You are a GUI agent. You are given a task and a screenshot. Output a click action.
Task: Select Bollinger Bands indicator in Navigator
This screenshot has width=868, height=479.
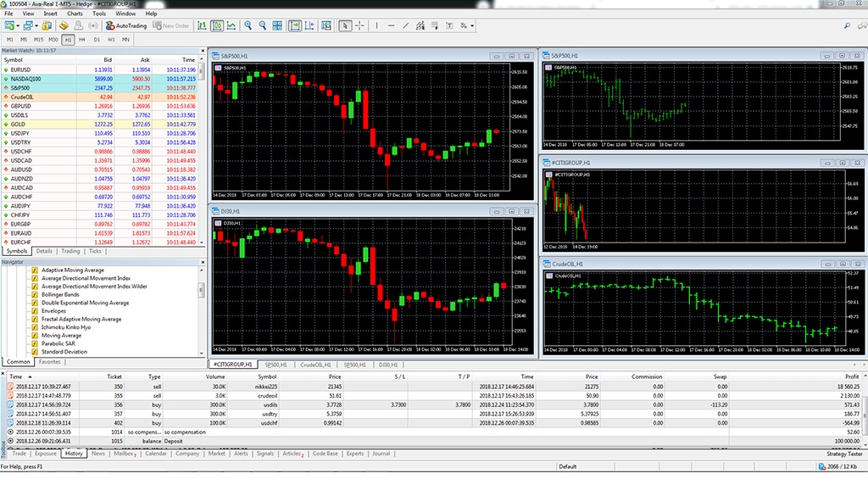[60, 294]
